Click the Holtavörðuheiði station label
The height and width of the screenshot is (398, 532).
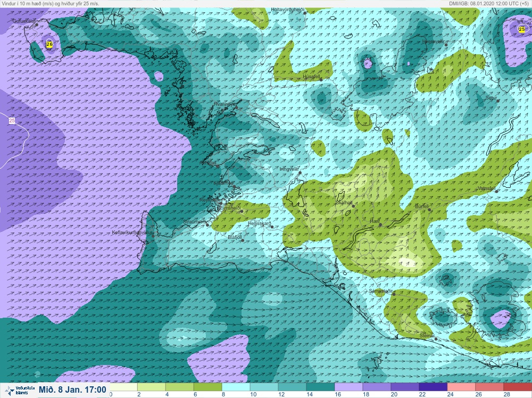click(287, 10)
